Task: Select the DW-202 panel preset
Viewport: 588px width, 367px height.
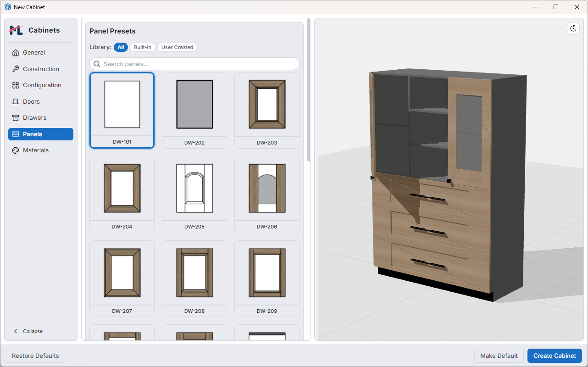Action: [194, 110]
